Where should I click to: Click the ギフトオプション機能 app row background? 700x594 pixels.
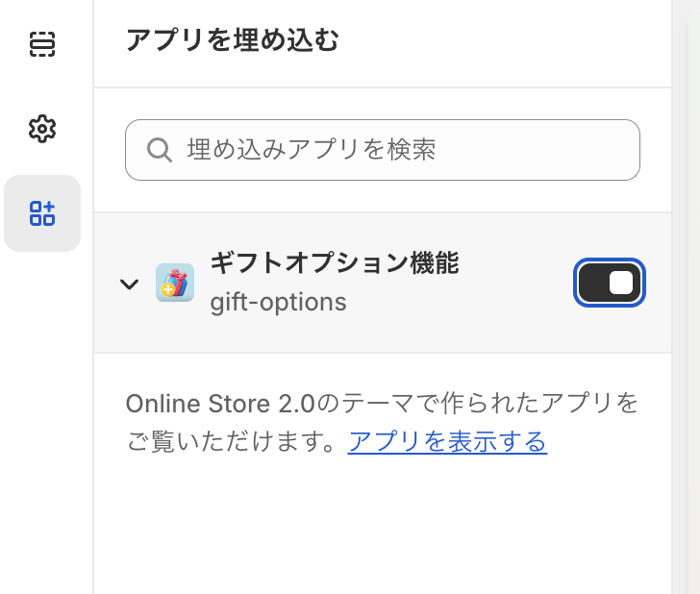pyautogui.click(x=383, y=283)
